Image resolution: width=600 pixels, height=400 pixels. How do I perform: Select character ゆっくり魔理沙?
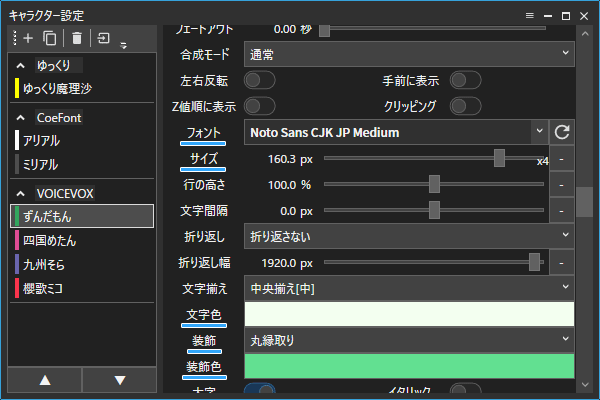(82, 88)
